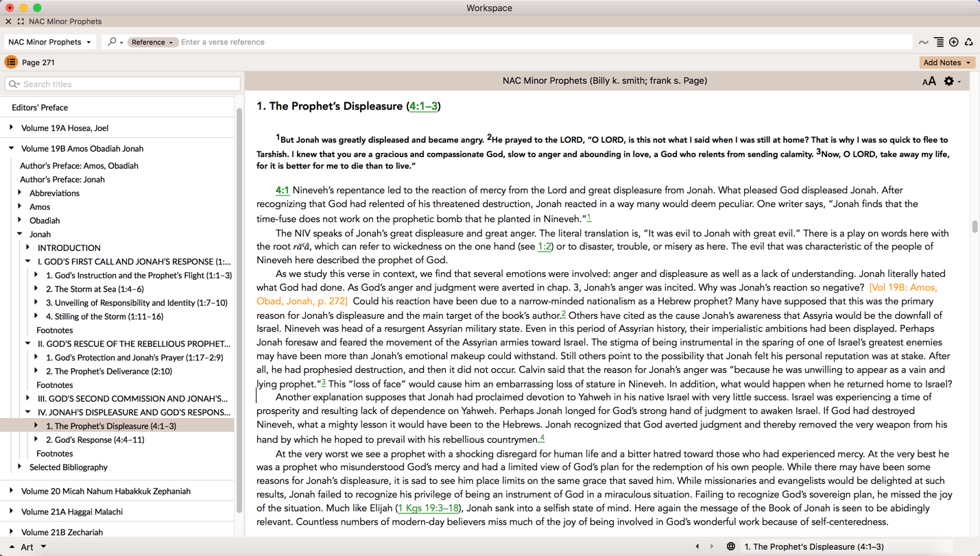980x556 pixels.
Task: Collapse the Jonah section in the outline
Action: click(x=20, y=234)
